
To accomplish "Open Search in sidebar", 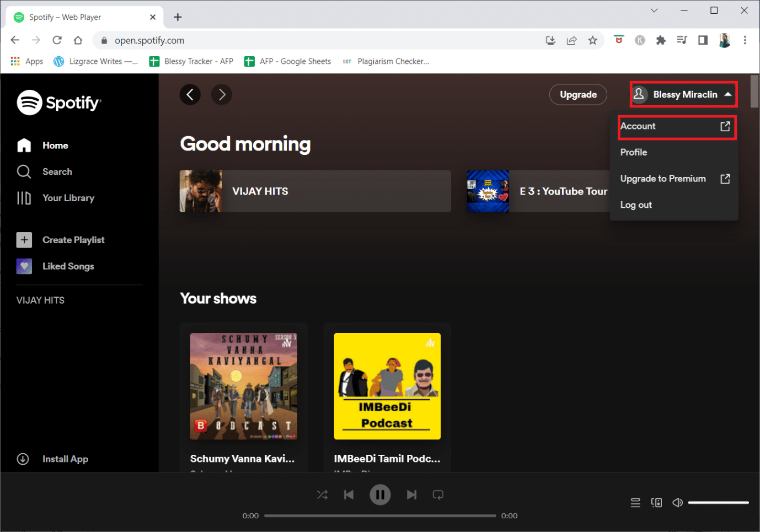I will click(x=44, y=172).
